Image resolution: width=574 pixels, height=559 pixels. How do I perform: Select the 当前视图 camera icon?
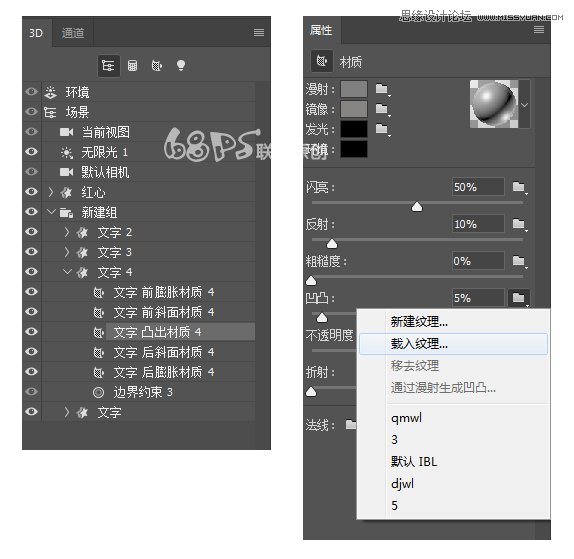pyautogui.click(x=66, y=132)
